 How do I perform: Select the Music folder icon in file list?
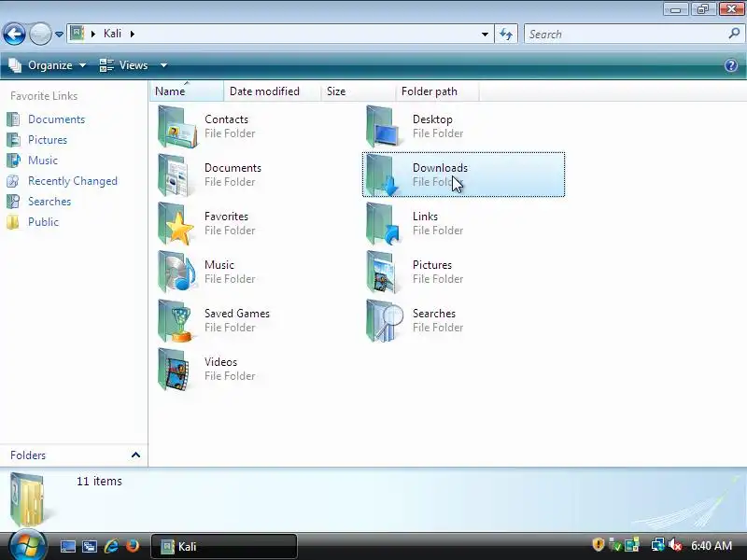(176, 272)
